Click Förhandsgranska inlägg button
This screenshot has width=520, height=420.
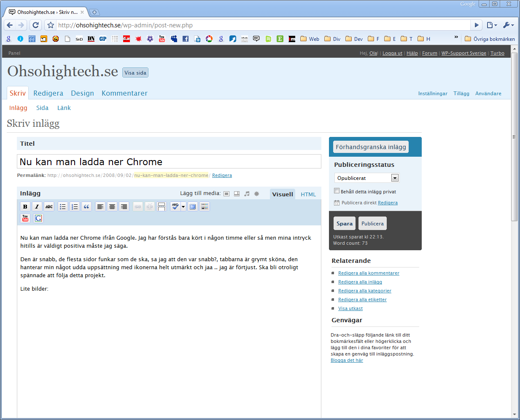(371, 147)
